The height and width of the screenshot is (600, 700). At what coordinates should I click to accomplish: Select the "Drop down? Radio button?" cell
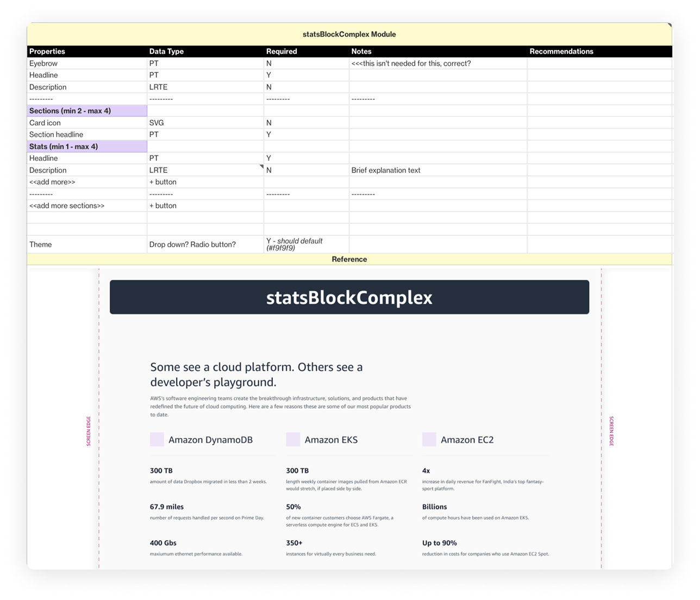[205, 244]
